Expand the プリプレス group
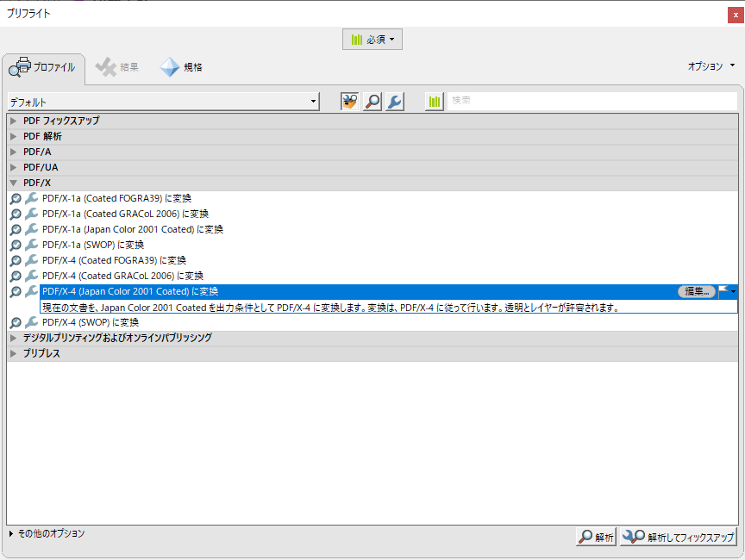Viewport: 745px width, 560px height. 13,353
